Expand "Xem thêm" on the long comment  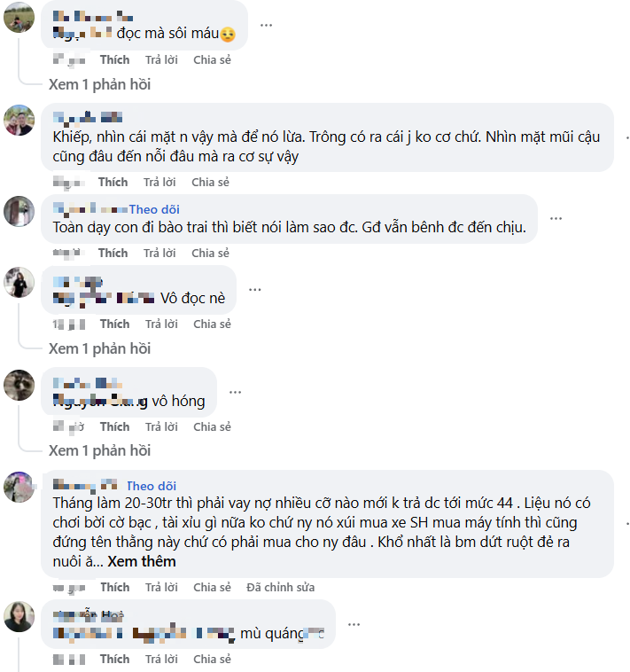click(142, 561)
